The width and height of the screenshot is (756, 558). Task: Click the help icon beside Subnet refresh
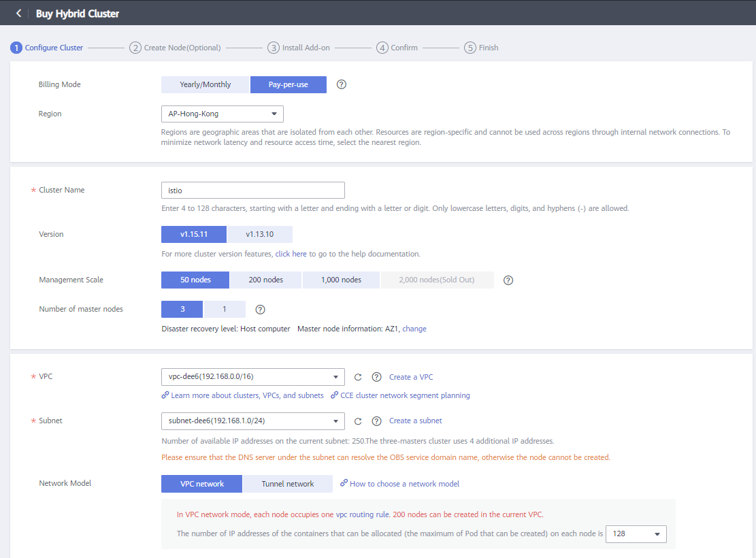click(376, 421)
